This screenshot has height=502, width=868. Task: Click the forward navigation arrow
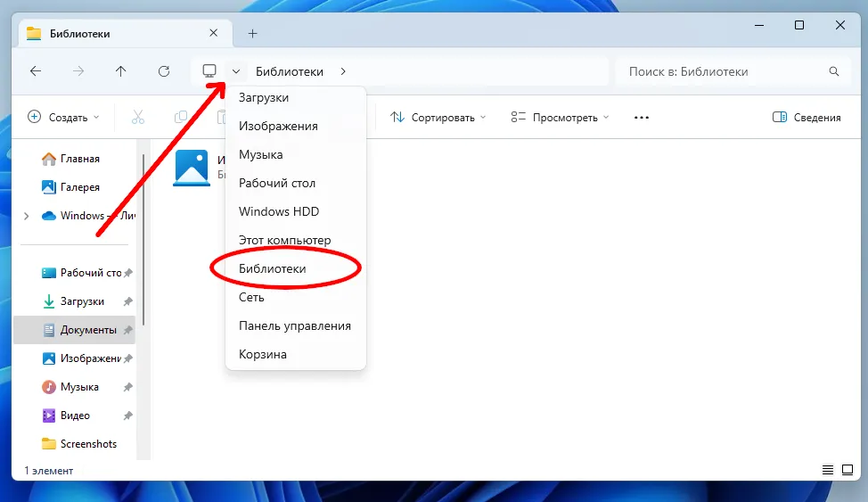click(x=78, y=71)
